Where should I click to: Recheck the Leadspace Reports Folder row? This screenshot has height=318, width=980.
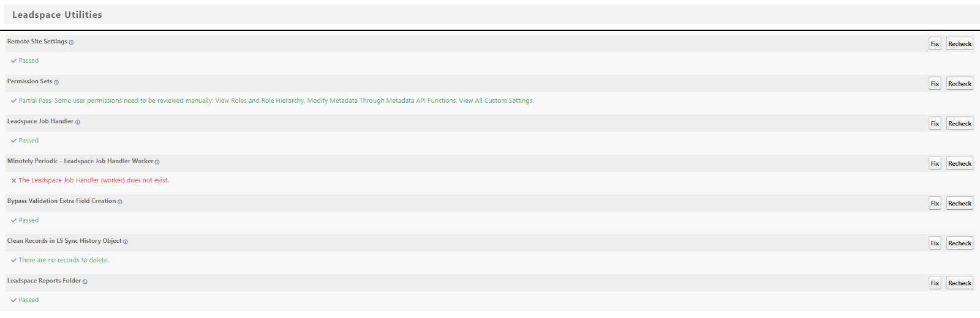pyautogui.click(x=960, y=283)
